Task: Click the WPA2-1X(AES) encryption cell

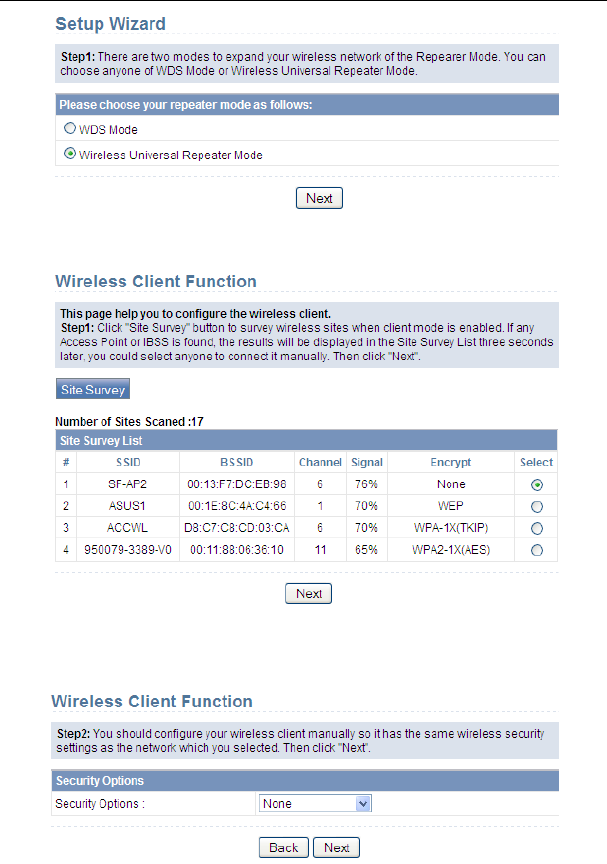Action: (x=451, y=550)
